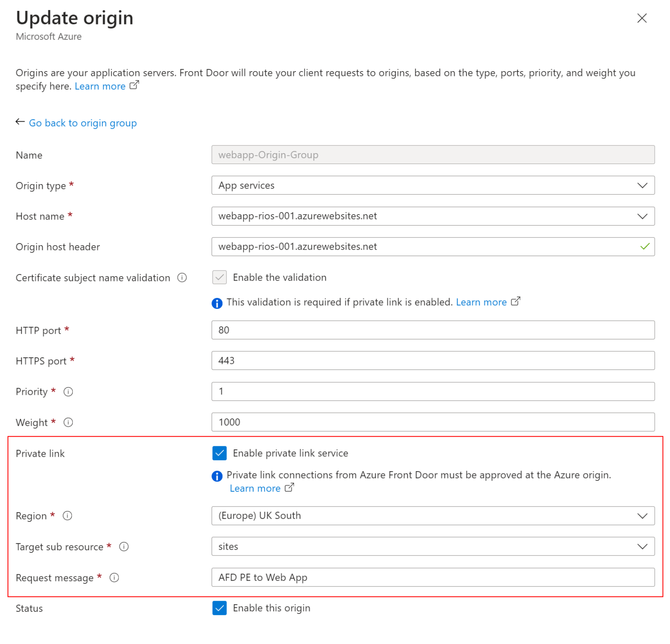Viewport: 670px width, 644px height.
Task: Open the Origin type dropdown
Action: pos(642,185)
